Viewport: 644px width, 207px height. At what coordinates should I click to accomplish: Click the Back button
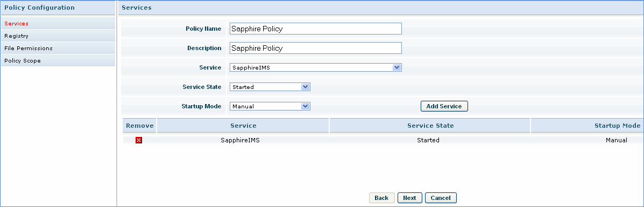point(381,198)
